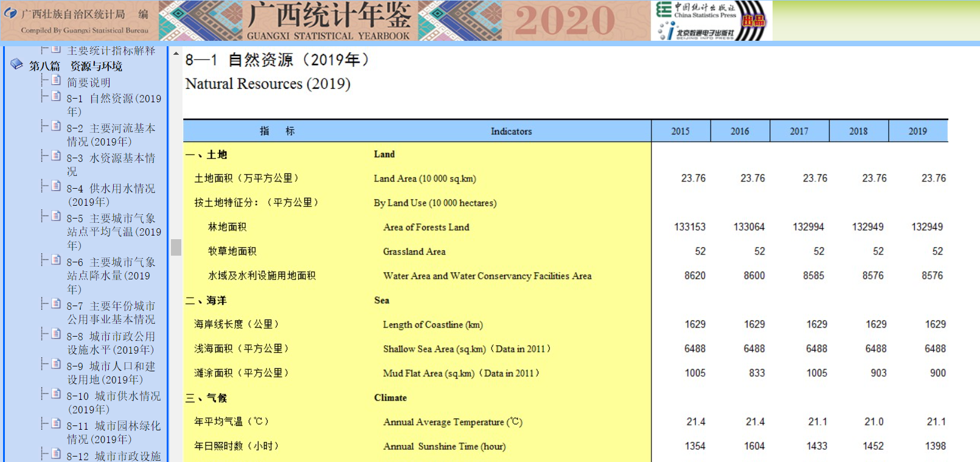Click the page title 8—1 自然资源(2019年)
Image resolution: width=980 pixels, height=462 pixels.
[277, 60]
